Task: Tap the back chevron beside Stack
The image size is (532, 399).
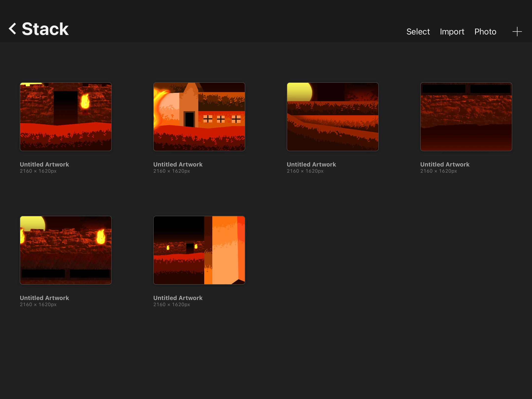Action: coord(13,29)
